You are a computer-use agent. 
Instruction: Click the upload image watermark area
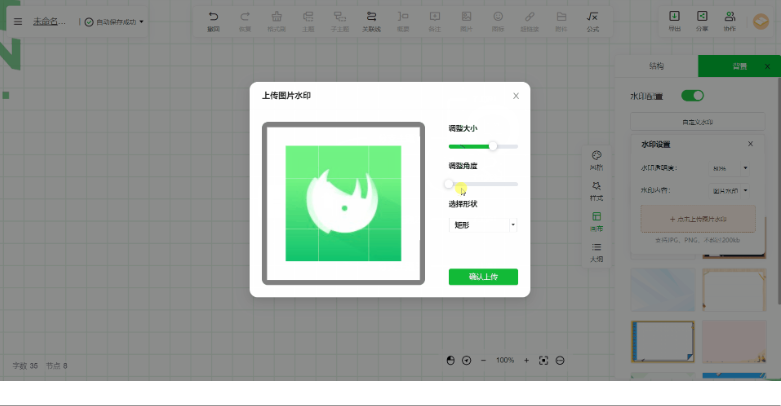(698, 219)
